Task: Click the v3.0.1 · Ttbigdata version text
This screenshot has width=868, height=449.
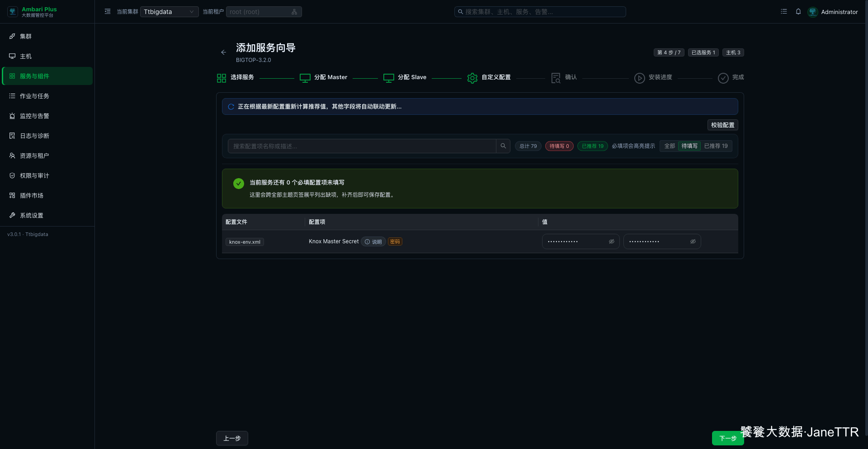Action: tap(28, 234)
